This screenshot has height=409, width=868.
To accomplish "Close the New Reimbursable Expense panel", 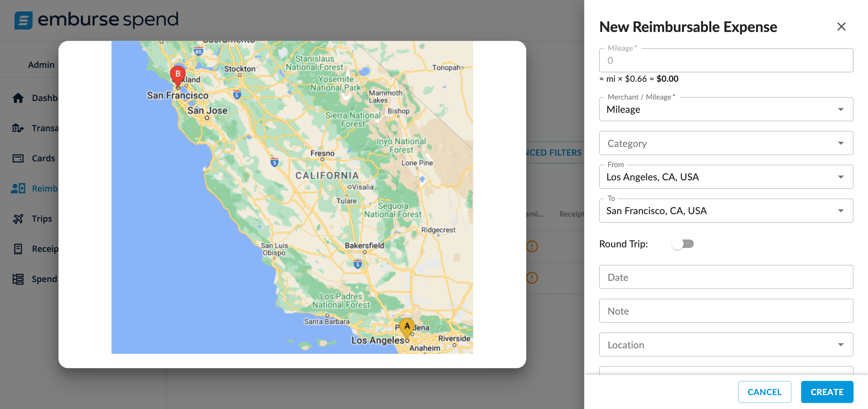I will tap(841, 27).
